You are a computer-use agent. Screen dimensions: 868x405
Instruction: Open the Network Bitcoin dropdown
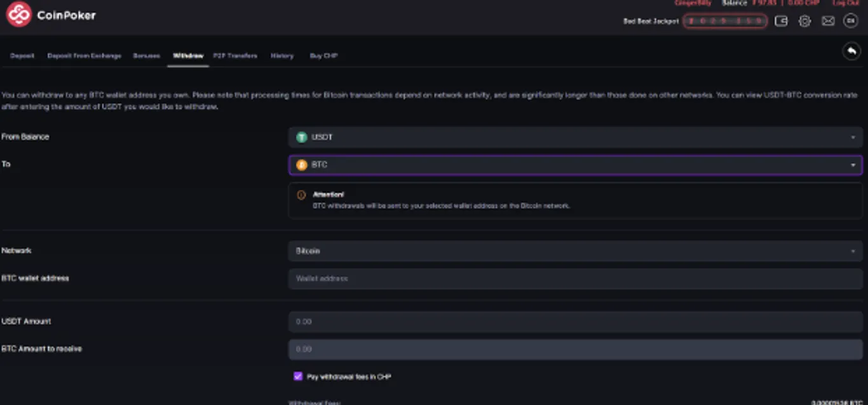(575, 251)
